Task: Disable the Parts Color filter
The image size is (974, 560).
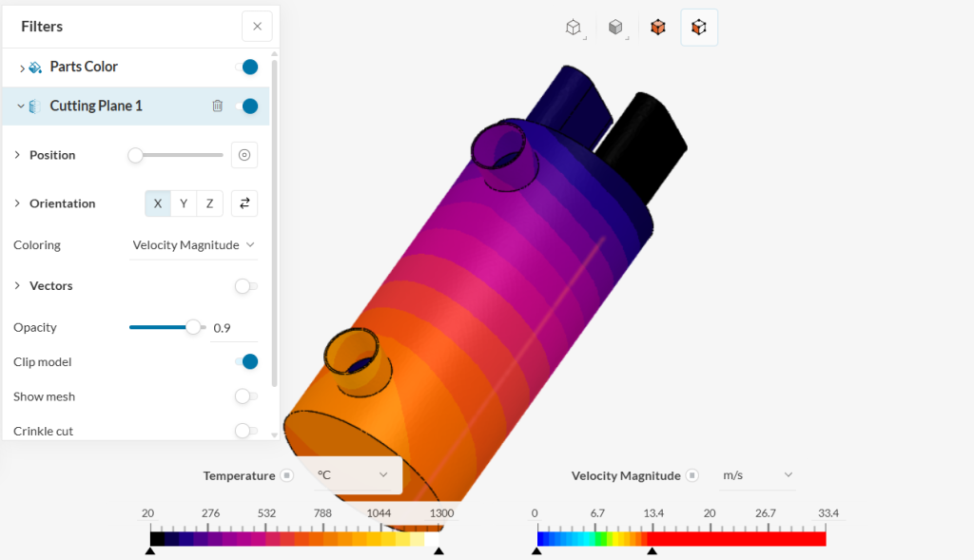Action: [246, 67]
